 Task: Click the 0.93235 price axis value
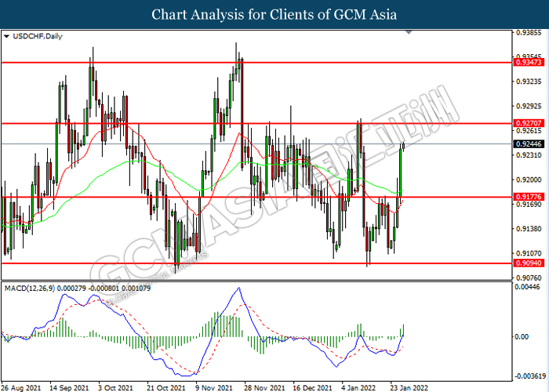[x=529, y=82]
